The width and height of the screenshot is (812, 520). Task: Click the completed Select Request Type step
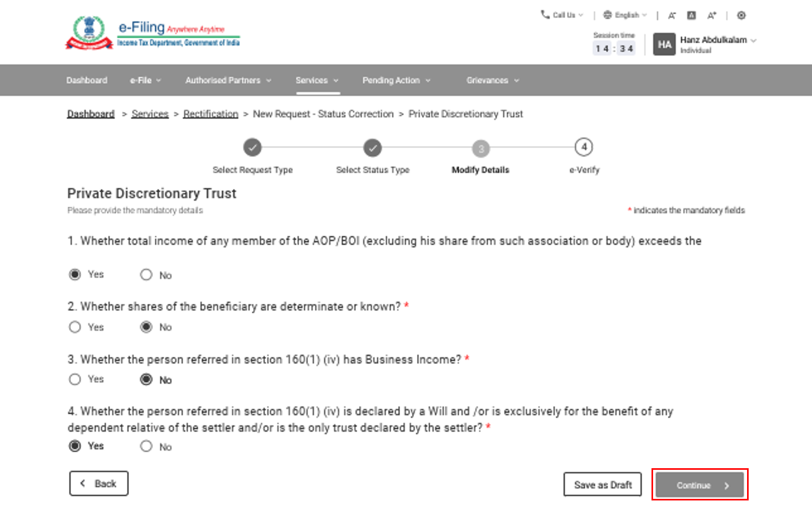252,147
